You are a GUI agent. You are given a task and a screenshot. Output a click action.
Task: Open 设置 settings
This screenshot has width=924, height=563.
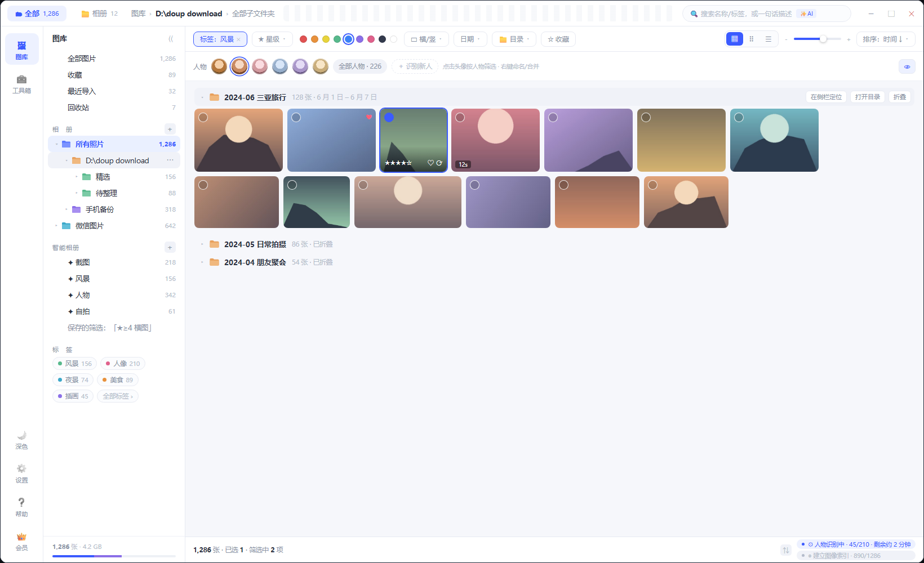(x=21, y=473)
